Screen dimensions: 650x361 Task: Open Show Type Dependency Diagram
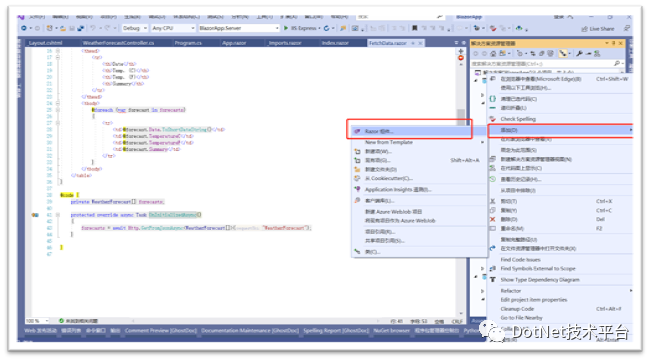560,280
